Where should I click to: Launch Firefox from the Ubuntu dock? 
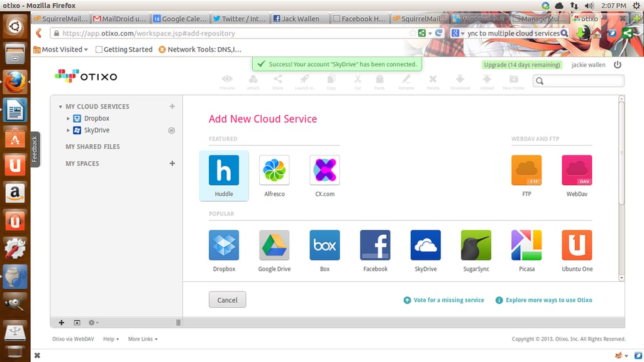coord(15,82)
